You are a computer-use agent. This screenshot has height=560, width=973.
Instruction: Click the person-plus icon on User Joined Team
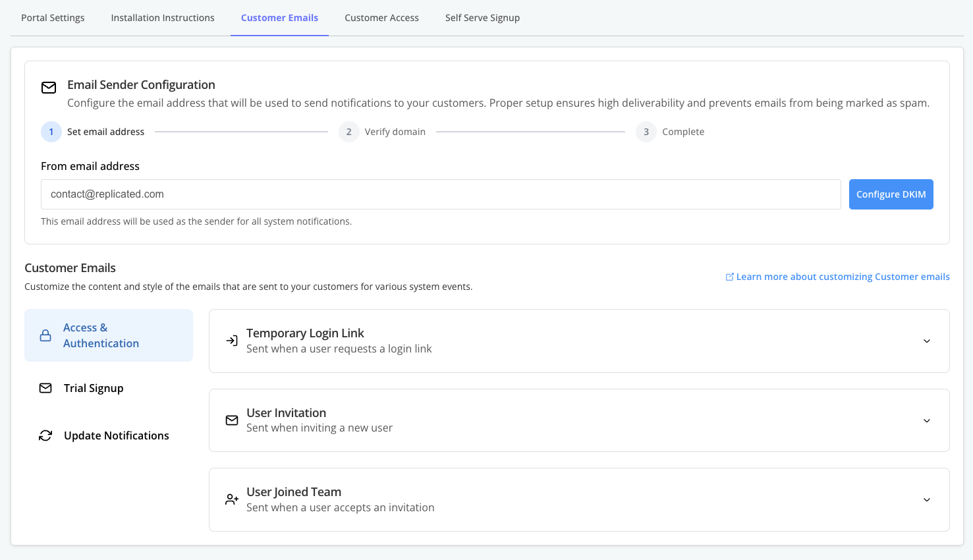(231, 499)
